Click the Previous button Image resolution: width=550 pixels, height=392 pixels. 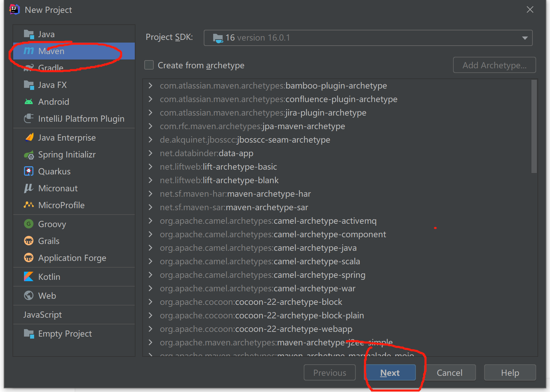point(330,372)
